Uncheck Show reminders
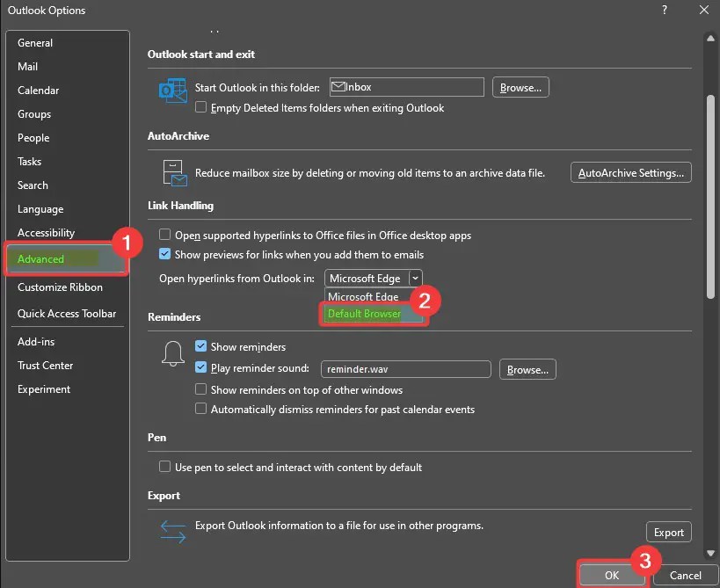 [200, 346]
